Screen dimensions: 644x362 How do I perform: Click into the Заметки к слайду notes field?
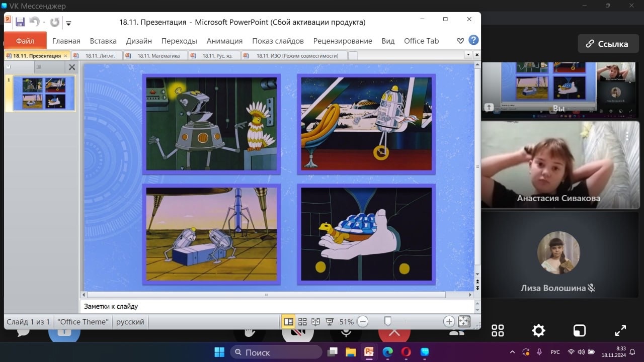(277, 306)
